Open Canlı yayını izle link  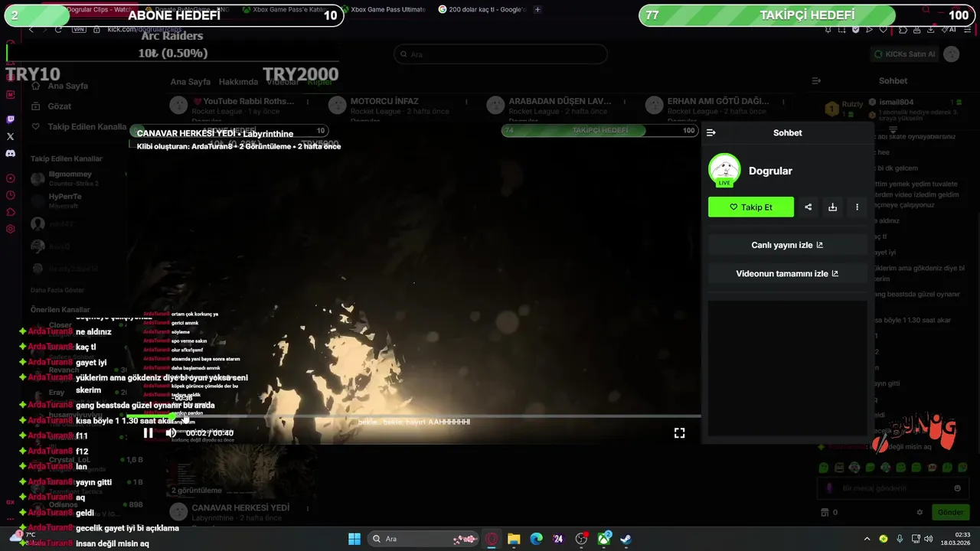coord(787,245)
